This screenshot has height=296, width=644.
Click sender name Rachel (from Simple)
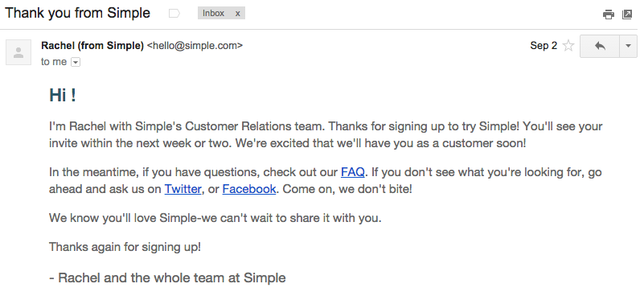coord(92,46)
